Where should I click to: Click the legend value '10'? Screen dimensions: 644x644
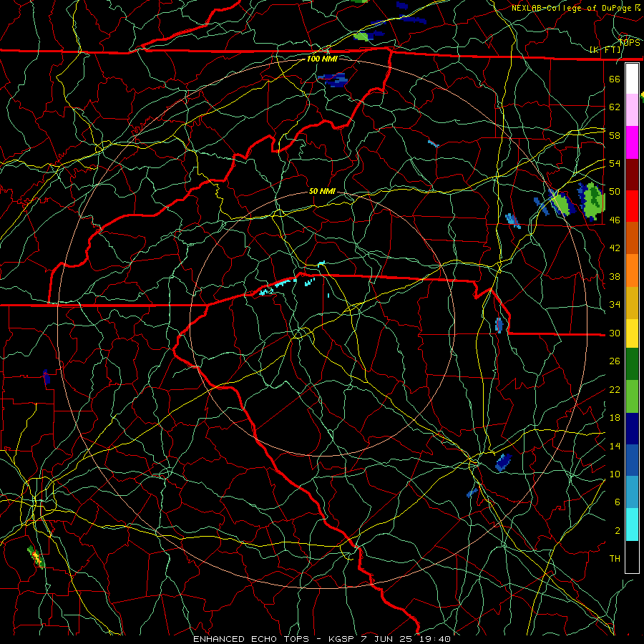[x=615, y=474]
